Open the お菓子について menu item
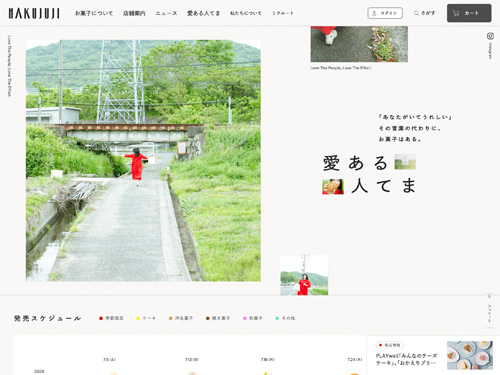Image resolution: width=500 pixels, height=375 pixels. coord(94,13)
